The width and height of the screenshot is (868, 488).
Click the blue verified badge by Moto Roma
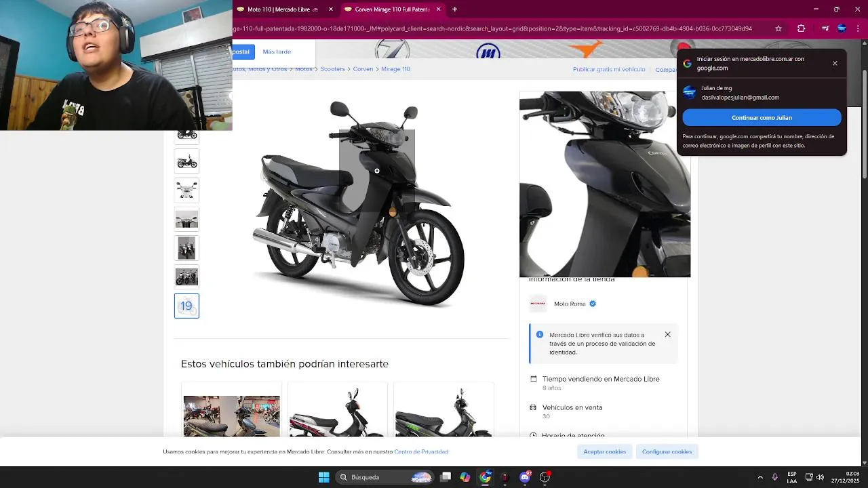click(593, 304)
